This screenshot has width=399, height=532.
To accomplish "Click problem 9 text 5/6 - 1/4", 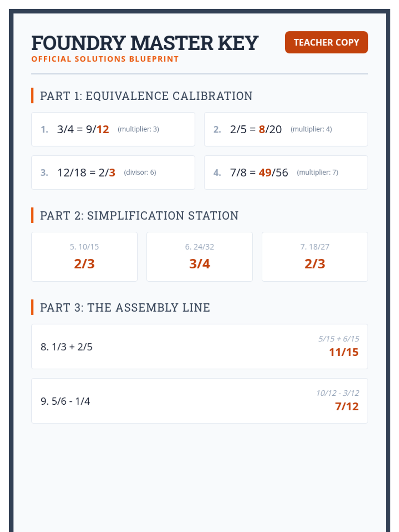I will point(65,401).
